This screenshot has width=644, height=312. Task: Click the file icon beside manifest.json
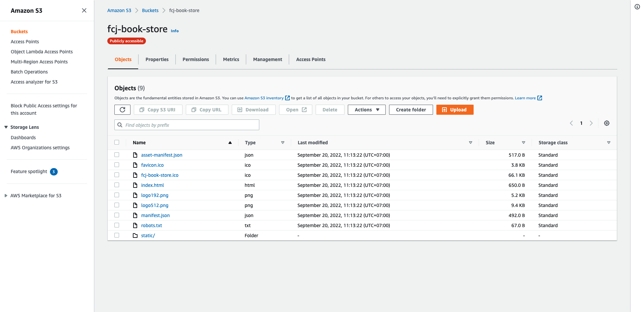point(135,215)
